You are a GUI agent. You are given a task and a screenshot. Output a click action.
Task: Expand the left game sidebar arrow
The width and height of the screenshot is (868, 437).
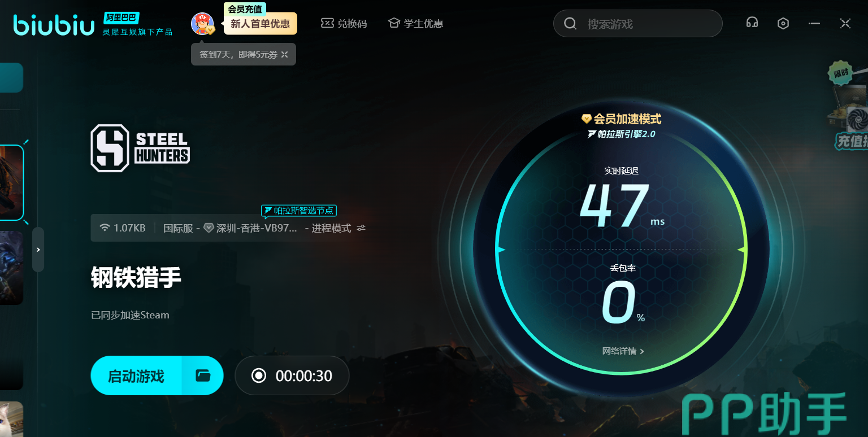click(38, 250)
